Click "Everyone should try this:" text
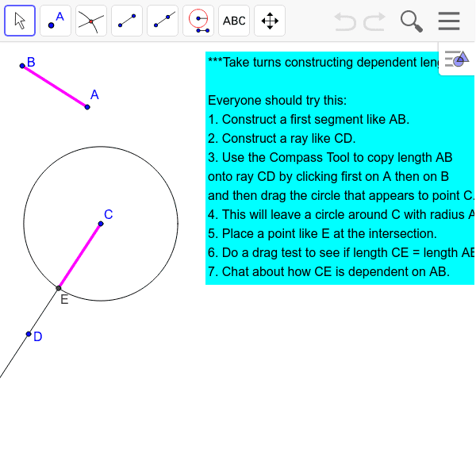Viewport: 476px width, 476px height. pos(277,100)
